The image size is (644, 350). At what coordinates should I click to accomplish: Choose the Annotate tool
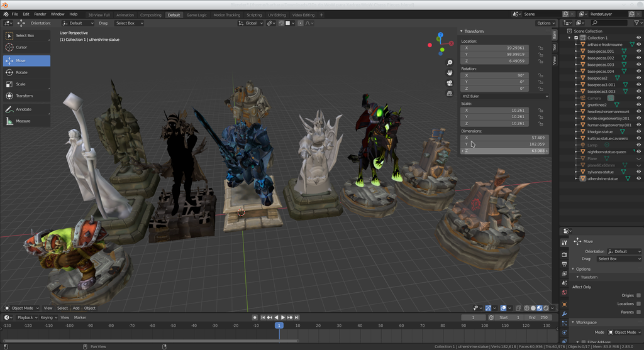23,109
